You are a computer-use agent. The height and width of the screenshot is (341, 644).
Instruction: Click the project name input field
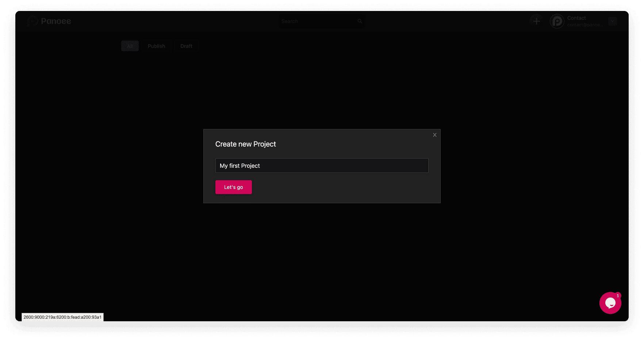[x=322, y=166]
